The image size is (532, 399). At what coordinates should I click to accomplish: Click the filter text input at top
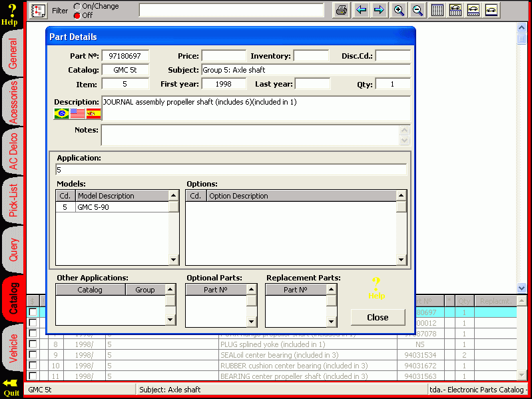pos(232,10)
